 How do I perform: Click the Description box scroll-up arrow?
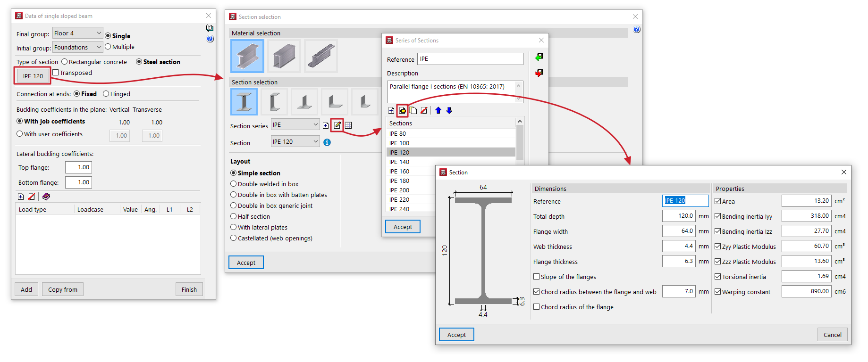pos(519,86)
